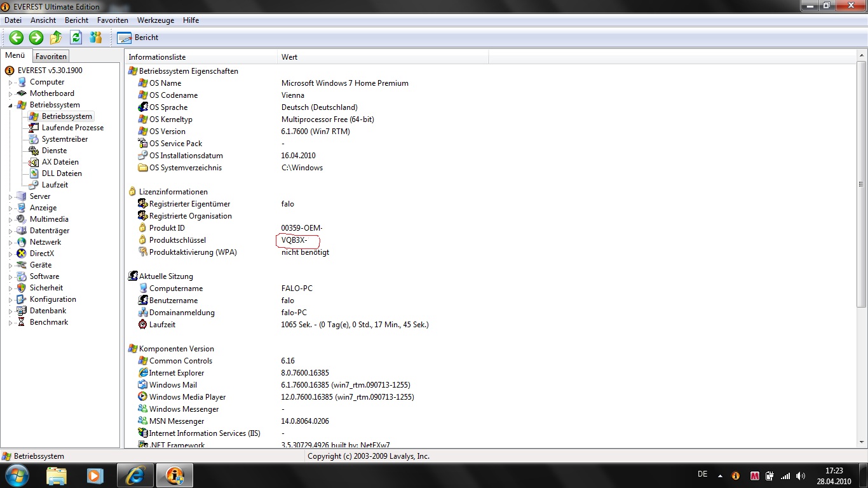The height and width of the screenshot is (488, 868).
Task: Select the Computername row
Action: tap(491, 288)
